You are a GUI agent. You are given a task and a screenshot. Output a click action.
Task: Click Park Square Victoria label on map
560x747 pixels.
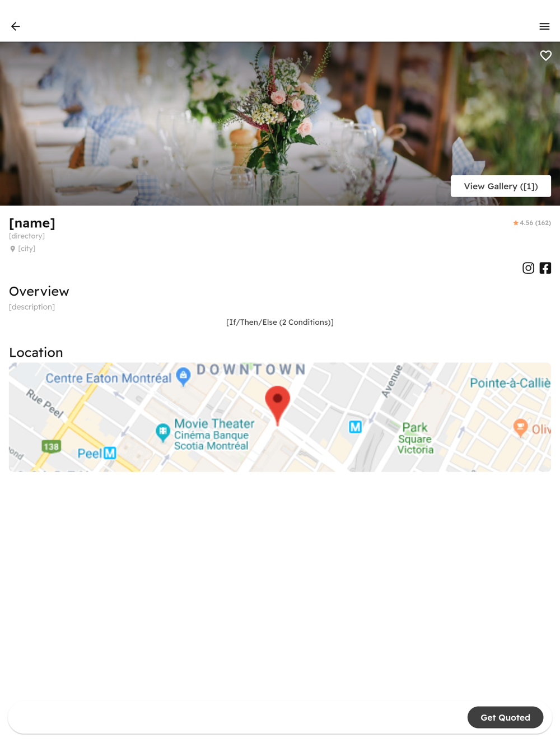(x=416, y=438)
